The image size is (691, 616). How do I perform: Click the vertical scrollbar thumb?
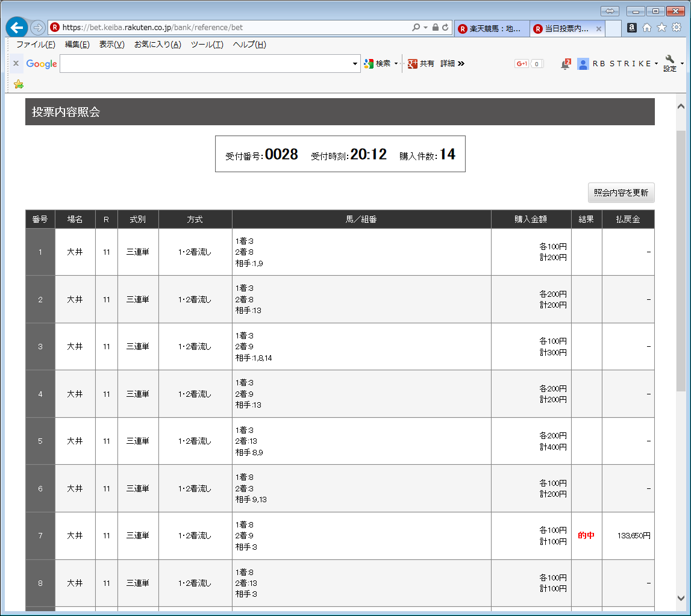click(681, 260)
